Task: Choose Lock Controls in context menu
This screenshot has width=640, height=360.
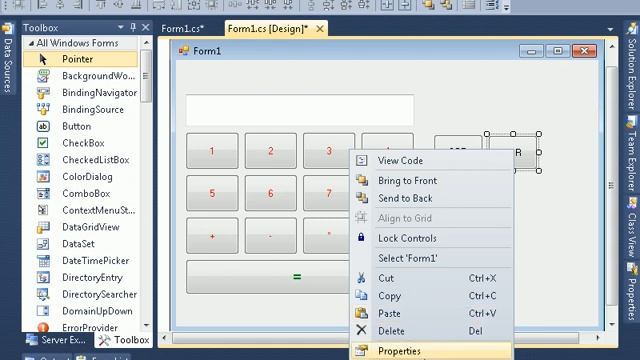Action: (x=431, y=238)
